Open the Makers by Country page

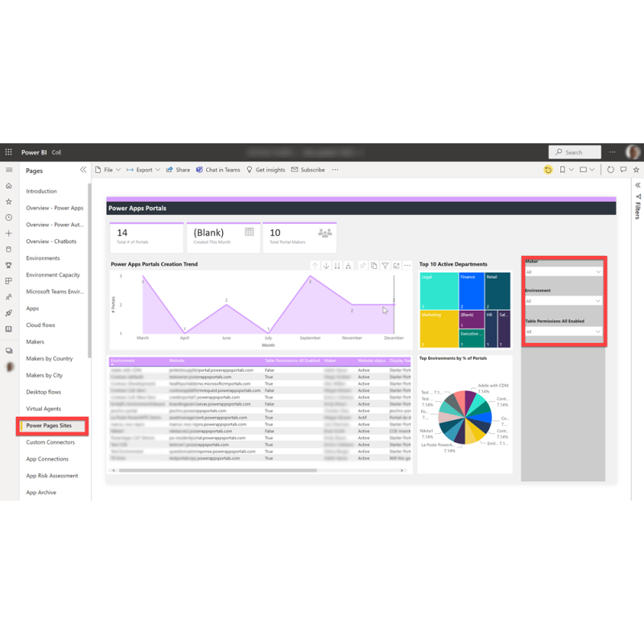(49, 358)
